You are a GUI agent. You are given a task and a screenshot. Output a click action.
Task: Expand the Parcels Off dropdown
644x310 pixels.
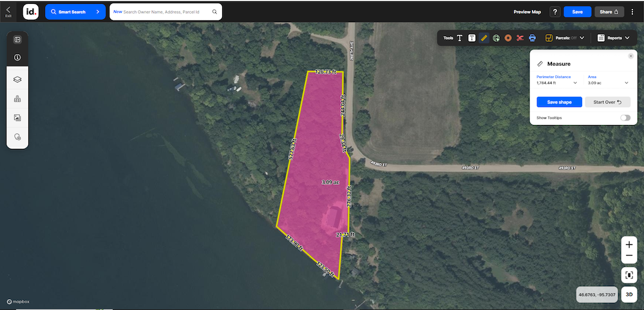(565, 38)
